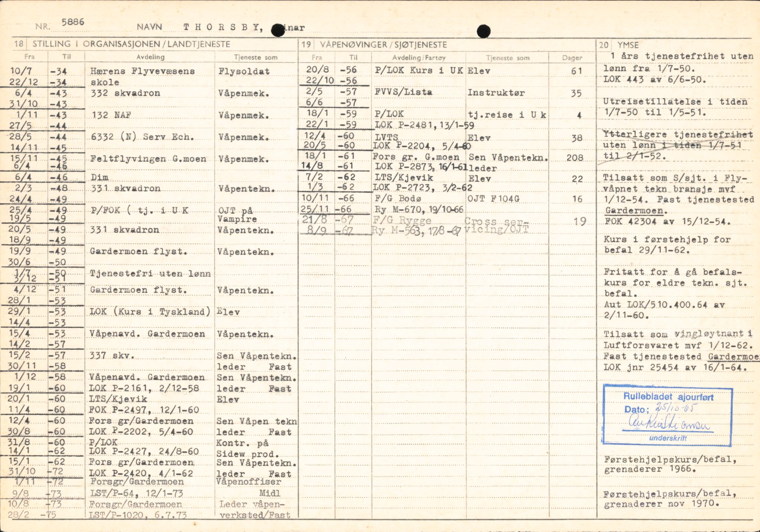Click 'OJT F104G' service entry

point(494,199)
